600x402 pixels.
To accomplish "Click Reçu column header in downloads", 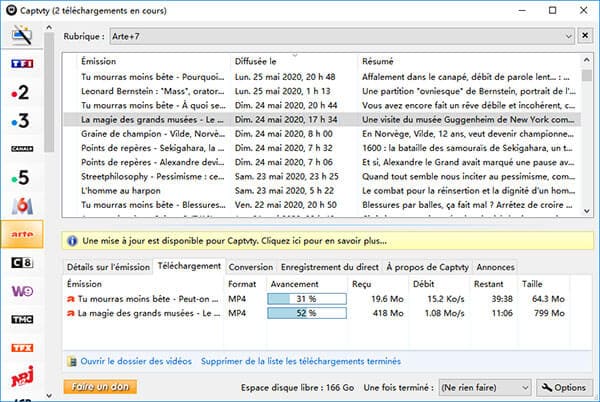I will coord(361,284).
